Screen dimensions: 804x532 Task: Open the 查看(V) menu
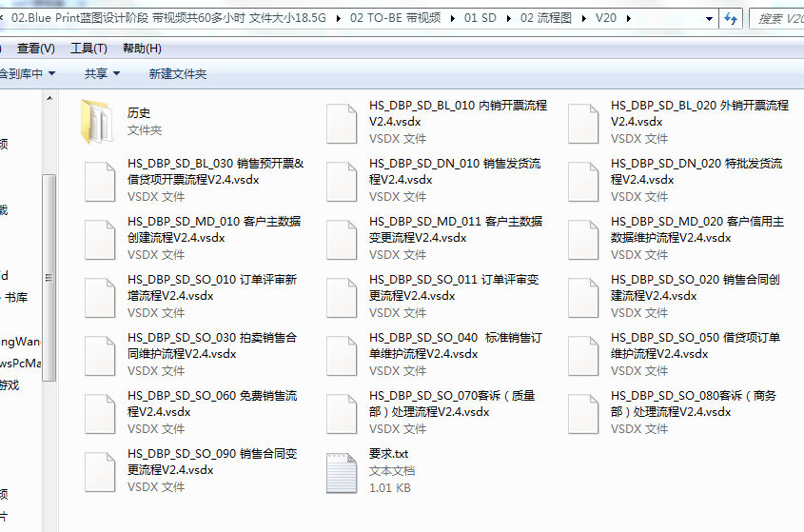[35, 49]
